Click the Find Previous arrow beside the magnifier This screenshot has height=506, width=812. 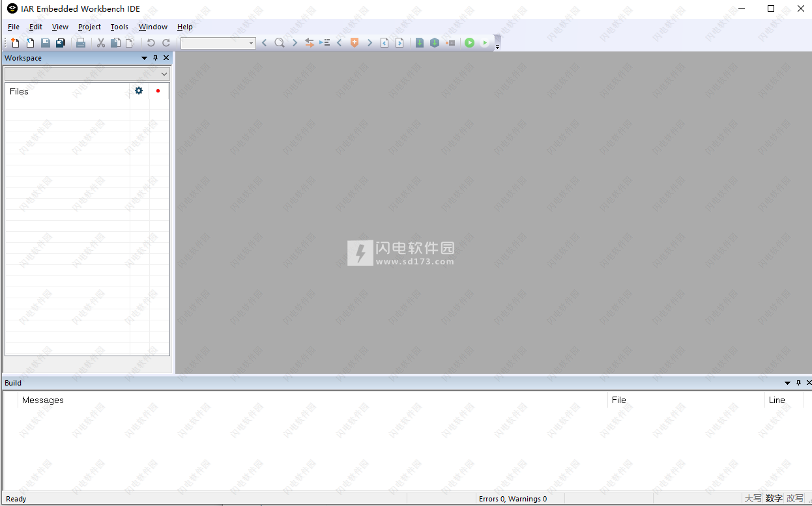(x=264, y=43)
